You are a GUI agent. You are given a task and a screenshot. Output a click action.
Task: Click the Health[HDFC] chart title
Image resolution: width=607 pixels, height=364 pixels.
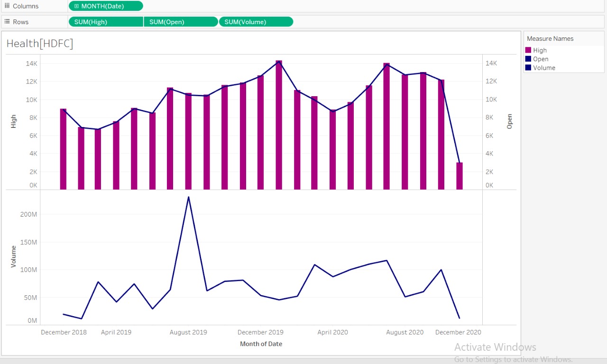click(40, 44)
